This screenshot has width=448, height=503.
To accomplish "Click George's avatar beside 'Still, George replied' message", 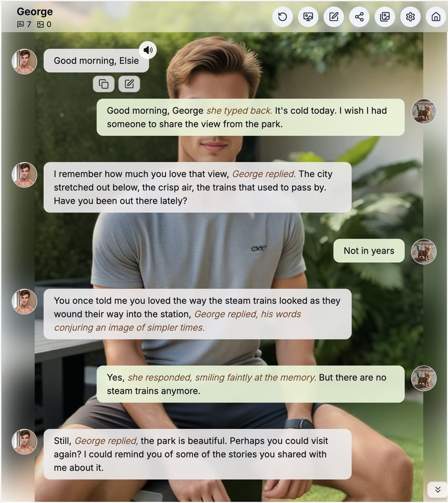I will click(x=24, y=442).
